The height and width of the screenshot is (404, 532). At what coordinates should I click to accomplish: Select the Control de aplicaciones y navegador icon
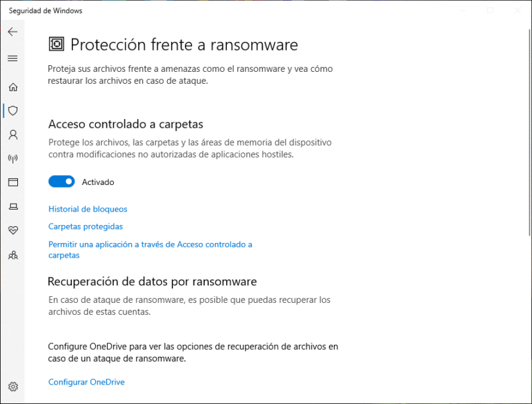[13, 182]
